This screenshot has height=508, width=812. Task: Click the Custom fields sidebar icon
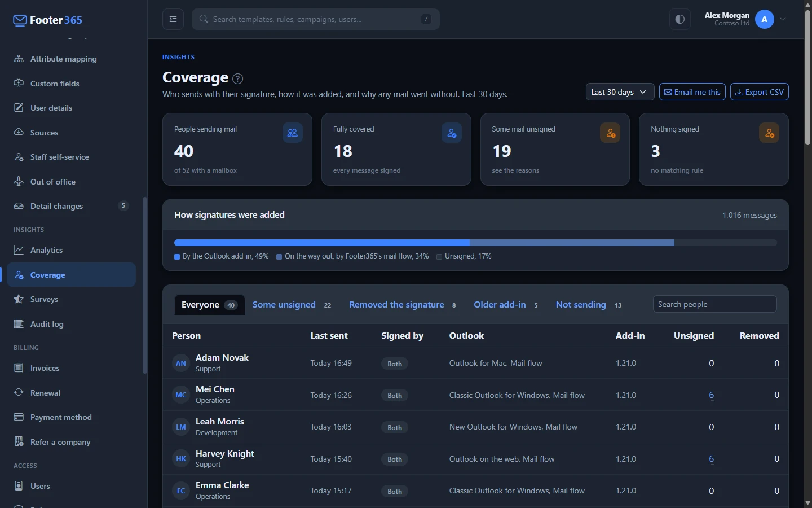[19, 84]
